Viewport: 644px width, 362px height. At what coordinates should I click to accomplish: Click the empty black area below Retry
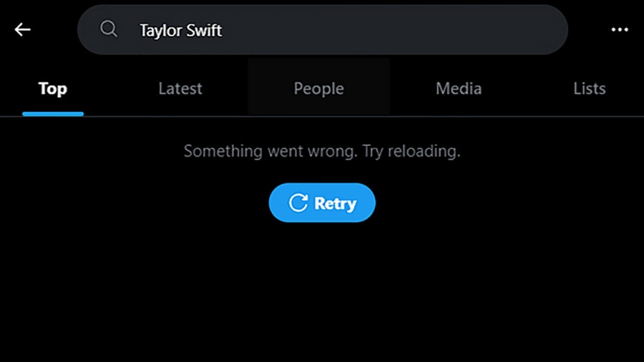322,292
